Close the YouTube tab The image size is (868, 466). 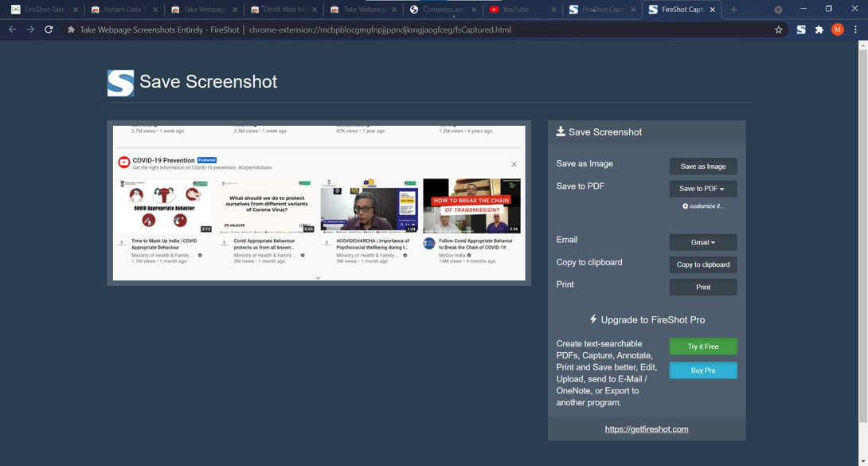pos(553,10)
